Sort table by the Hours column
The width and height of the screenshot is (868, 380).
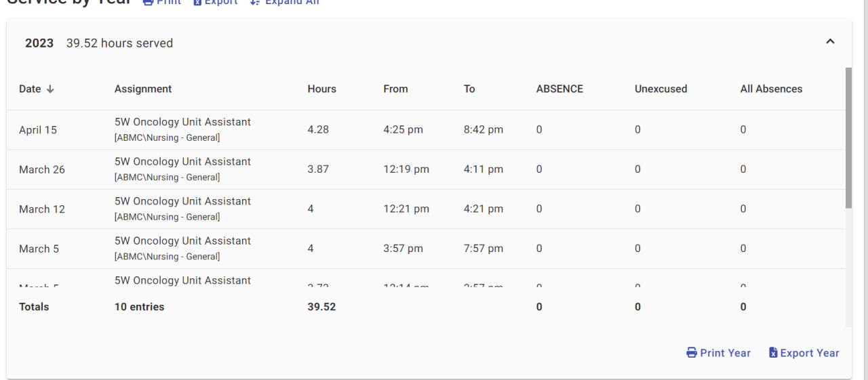click(321, 89)
